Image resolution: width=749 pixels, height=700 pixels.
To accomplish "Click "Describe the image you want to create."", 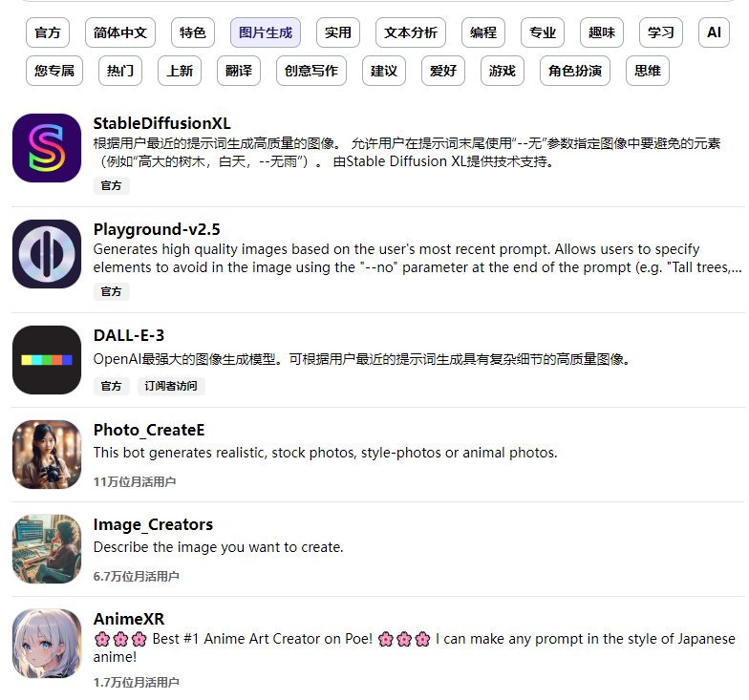I will pyautogui.click(x=218, y=547).
